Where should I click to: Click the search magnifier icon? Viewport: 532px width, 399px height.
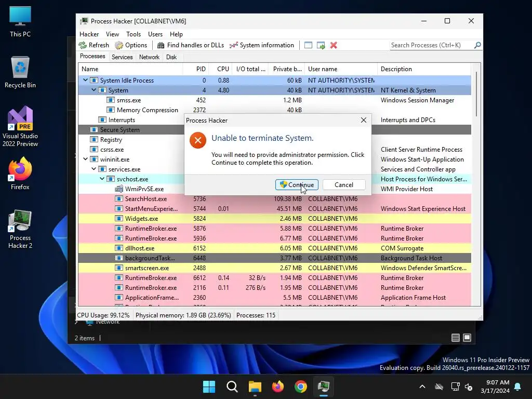click(x=477, y=45)
